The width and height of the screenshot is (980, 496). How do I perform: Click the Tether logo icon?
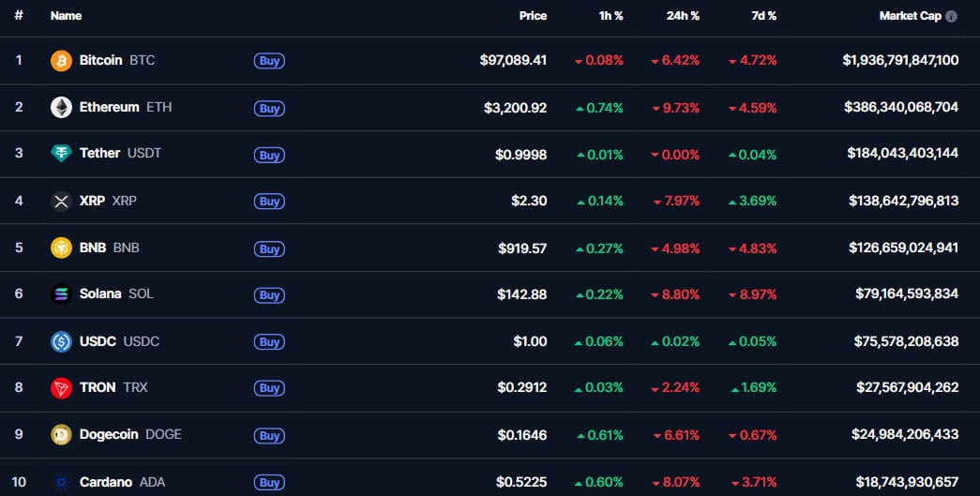coord(61,154)
